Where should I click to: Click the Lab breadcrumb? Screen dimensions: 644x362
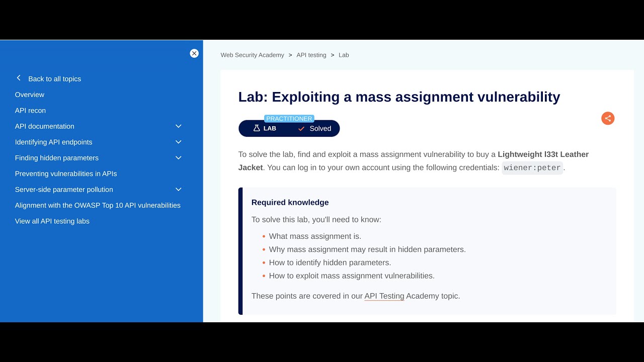344,55
